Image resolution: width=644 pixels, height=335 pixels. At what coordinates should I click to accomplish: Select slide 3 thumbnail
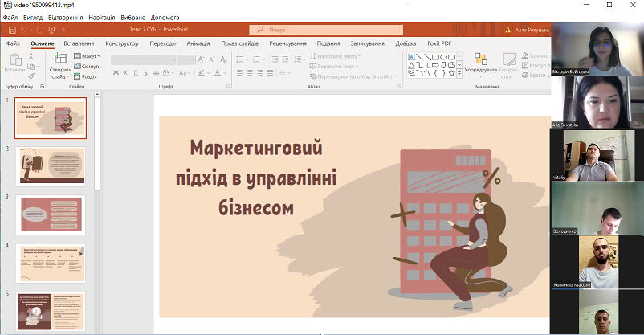tap(51, 215)
